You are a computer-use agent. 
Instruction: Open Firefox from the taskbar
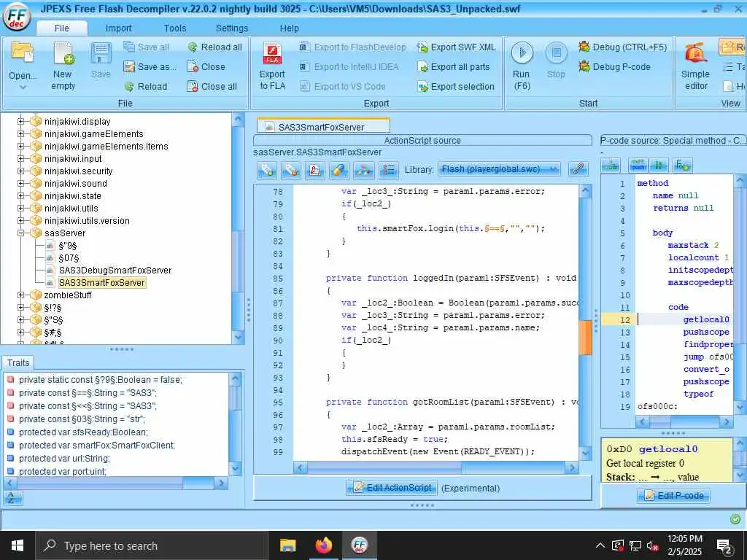point(323,545)
